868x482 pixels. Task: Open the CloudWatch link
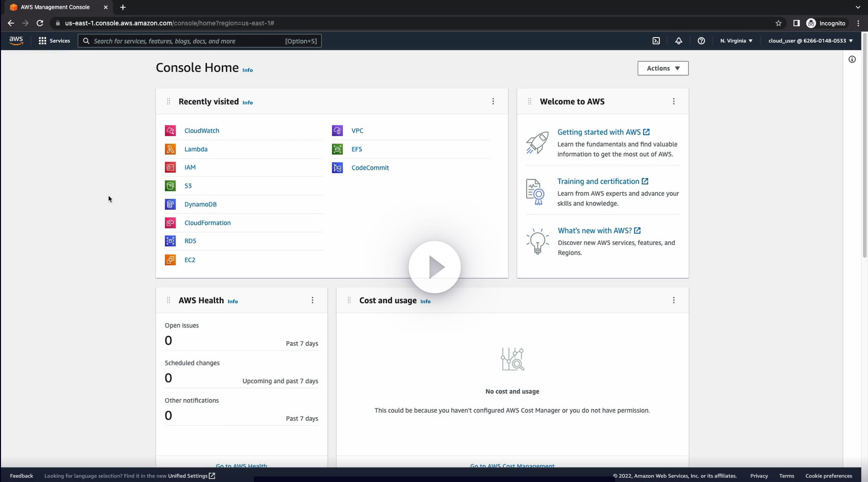point(202,131)
